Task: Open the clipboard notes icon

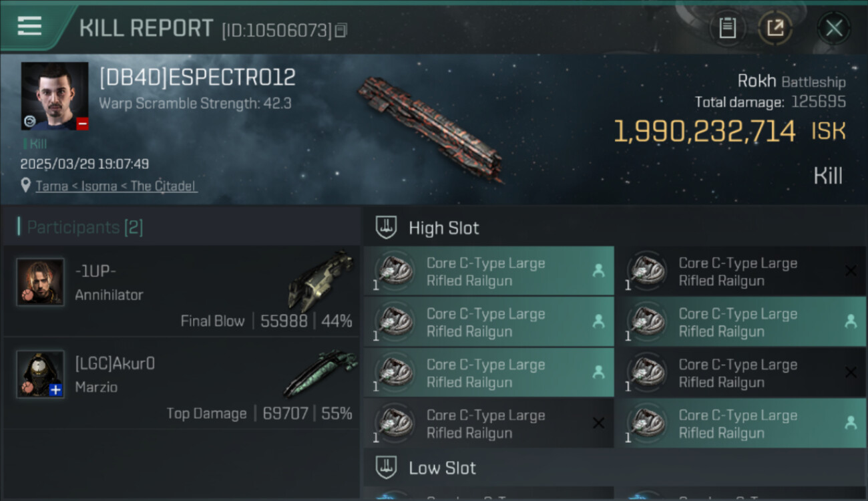Action: click(x=727, y=28)
